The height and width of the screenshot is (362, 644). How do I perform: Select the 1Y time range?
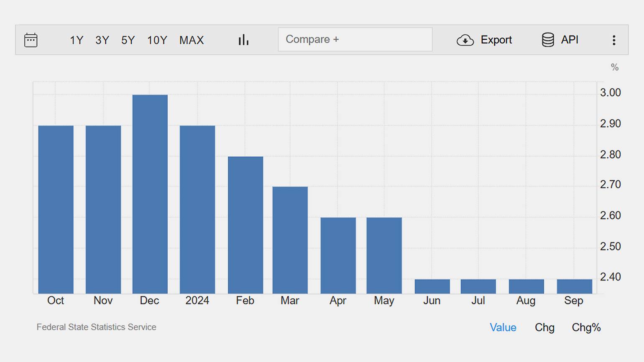click(x=77, y=40)
